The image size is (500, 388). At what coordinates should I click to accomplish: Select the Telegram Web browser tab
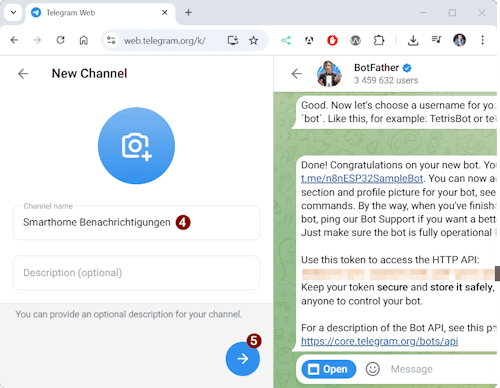(x=100, y=13)
